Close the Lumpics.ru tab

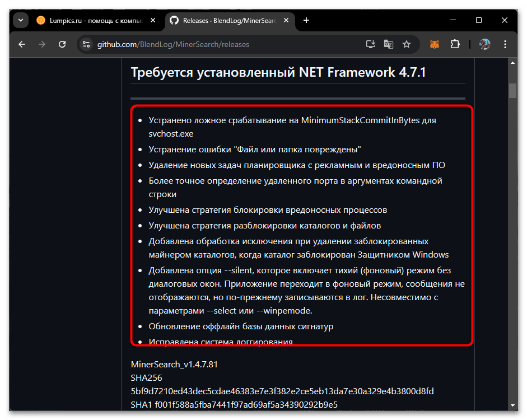(153, 21)
